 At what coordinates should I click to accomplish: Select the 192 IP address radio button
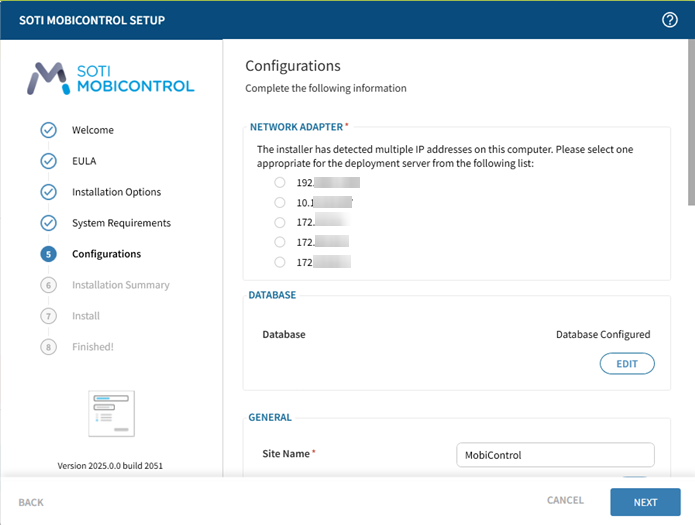pos(280,183)
